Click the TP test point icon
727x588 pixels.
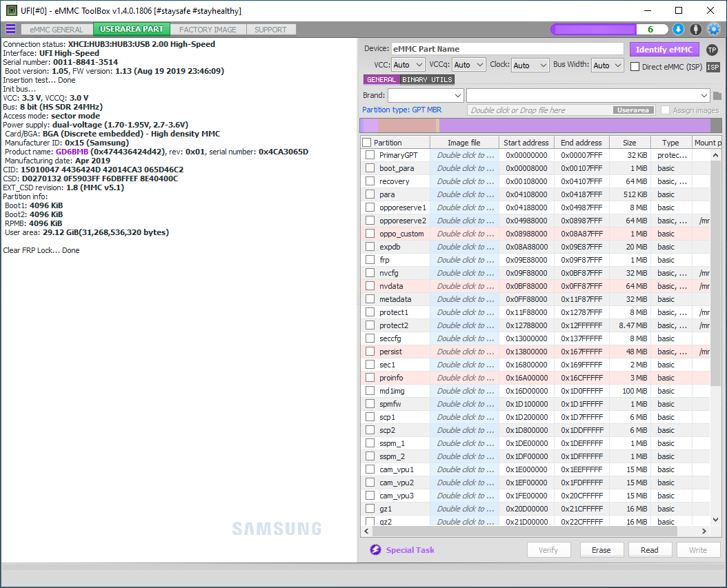[x=712, y=50]
